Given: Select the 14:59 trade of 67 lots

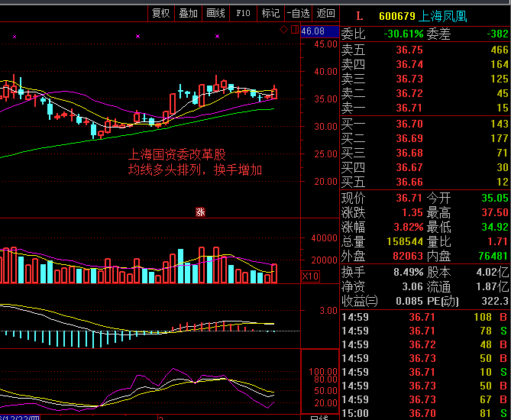Looking at the screenshot, I should (425, 400).
